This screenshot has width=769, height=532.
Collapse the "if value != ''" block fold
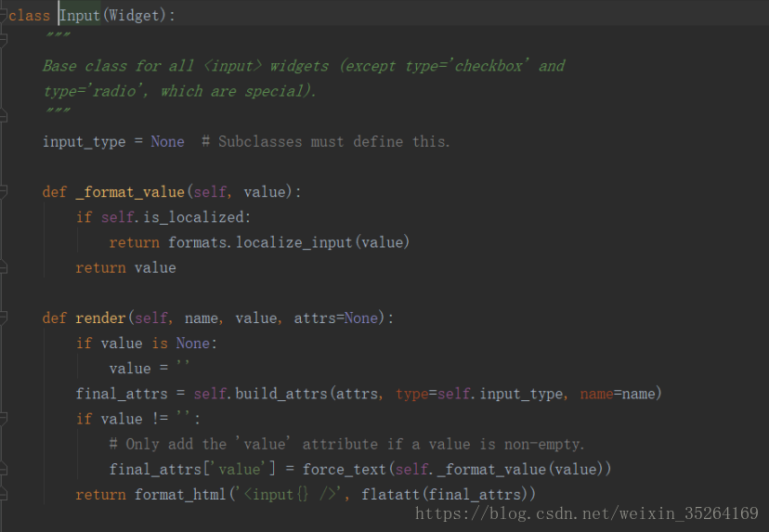tap(3, 418)
